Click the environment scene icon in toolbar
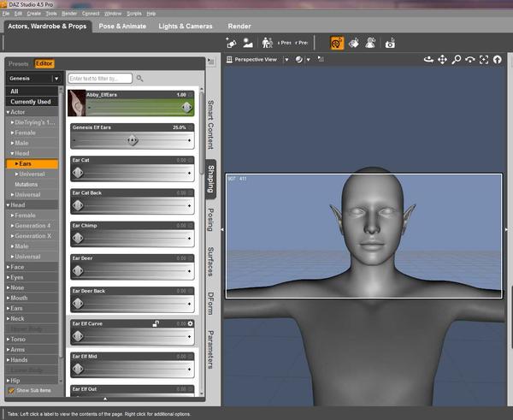 [248, 43]
